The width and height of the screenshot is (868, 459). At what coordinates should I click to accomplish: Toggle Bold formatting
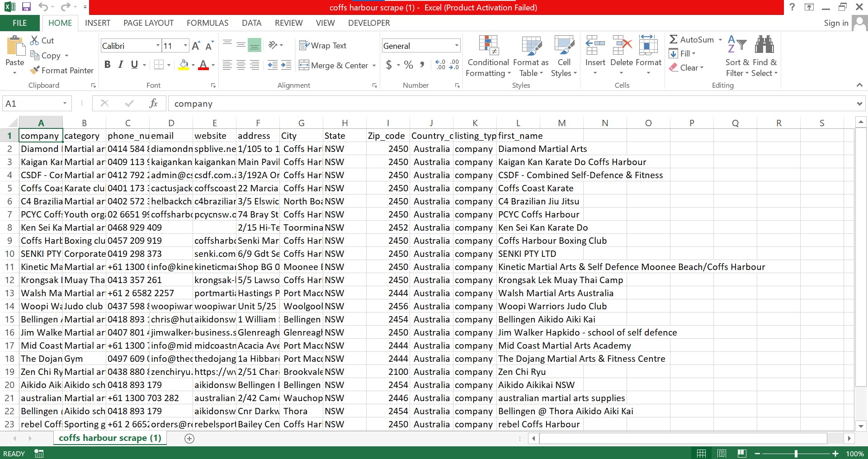[x=107, y=65]
